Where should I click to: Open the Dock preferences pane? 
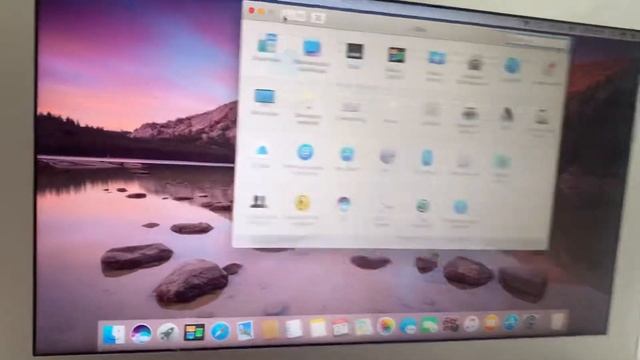[x=354, y=51]
